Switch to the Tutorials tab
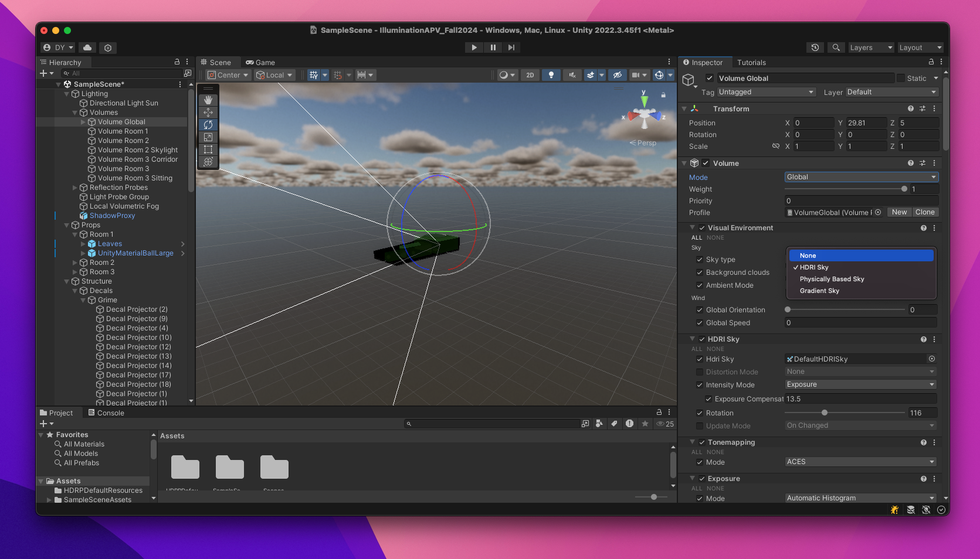 coord(751,62)
